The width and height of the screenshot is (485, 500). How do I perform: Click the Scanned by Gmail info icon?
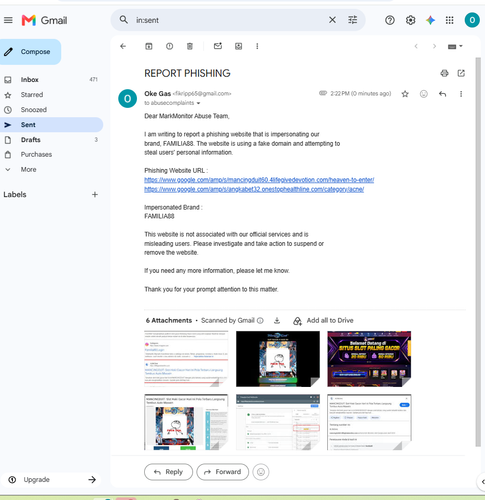coord(260,321)
